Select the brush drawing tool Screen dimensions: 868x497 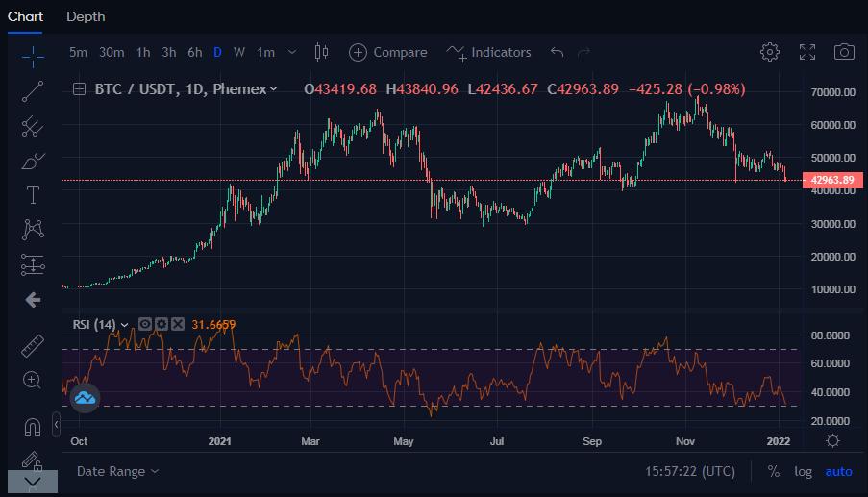[x=33, y=162]
